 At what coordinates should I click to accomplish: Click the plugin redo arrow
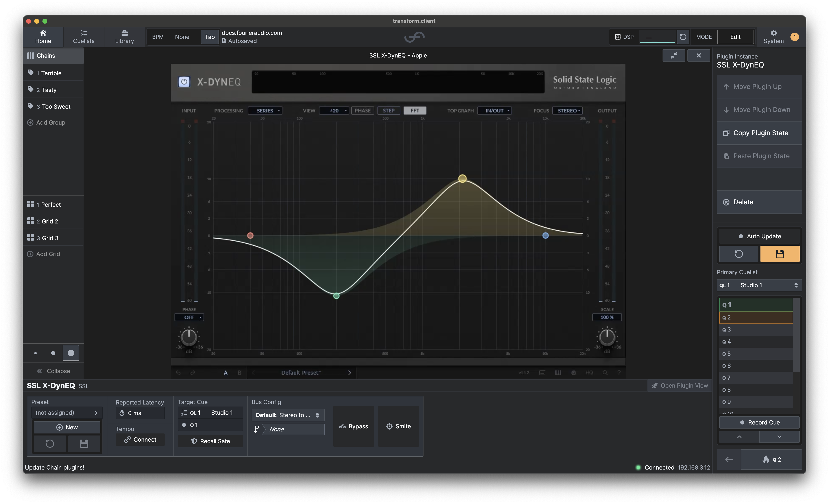click(193, 372)
